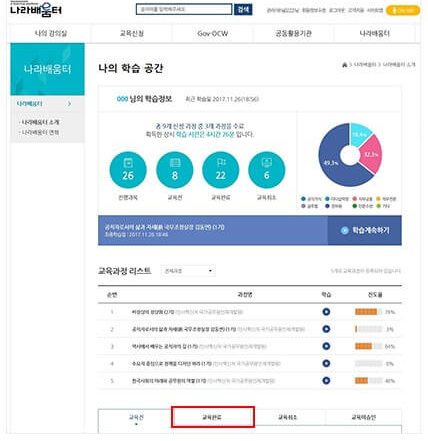This screenshot has height=441, width=428.
Task: Click the 8 교육전 circle icon
Action: tap(175, 170)
